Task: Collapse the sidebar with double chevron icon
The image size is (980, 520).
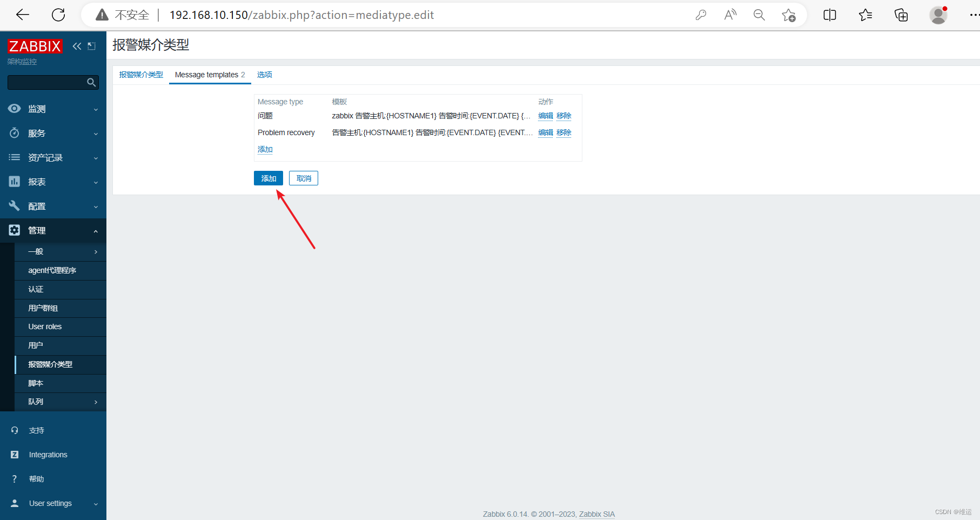Action: [77, 46]
